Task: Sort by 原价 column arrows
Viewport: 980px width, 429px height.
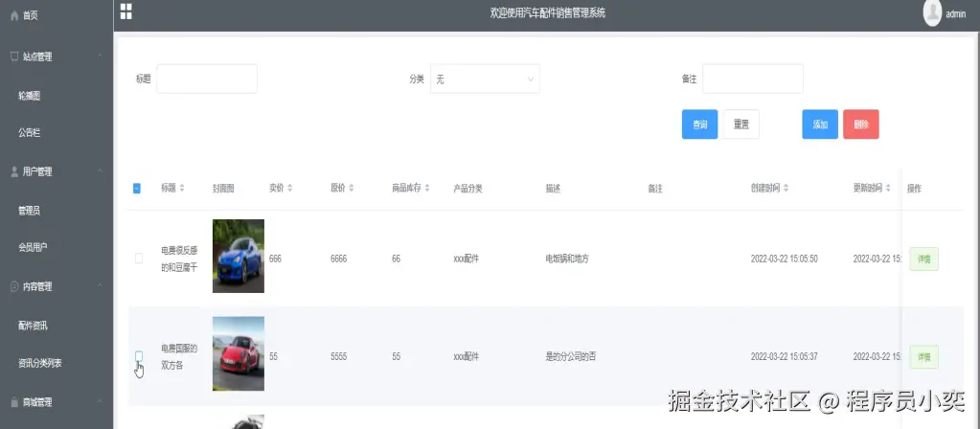Action: pyautogui.click(x=352, y=188)
